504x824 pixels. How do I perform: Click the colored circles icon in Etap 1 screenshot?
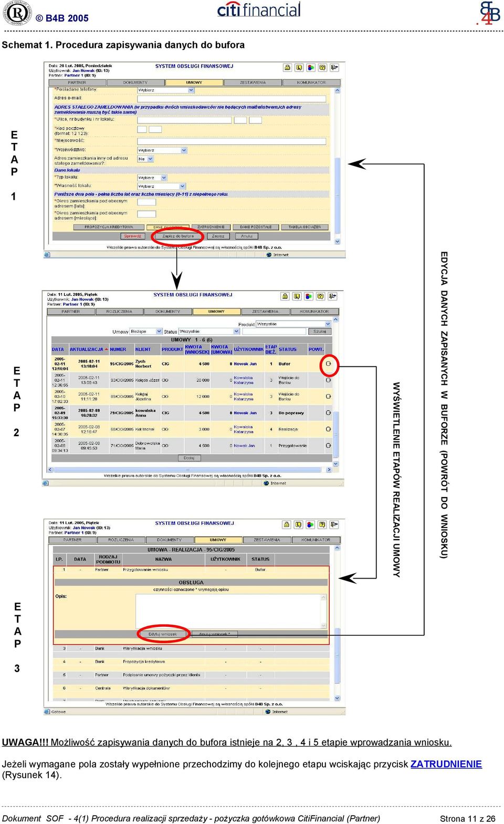pyautogui.click(x=311, y=68)
